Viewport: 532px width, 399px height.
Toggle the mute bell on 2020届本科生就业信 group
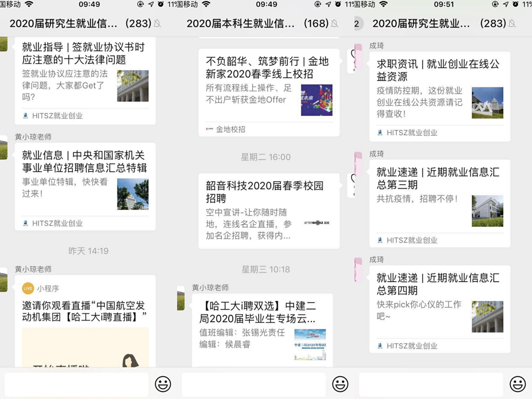(335, 23)
